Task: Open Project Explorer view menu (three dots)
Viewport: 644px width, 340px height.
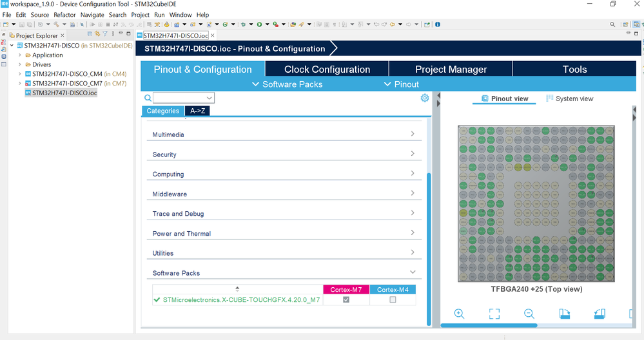Action: [113, 34]
